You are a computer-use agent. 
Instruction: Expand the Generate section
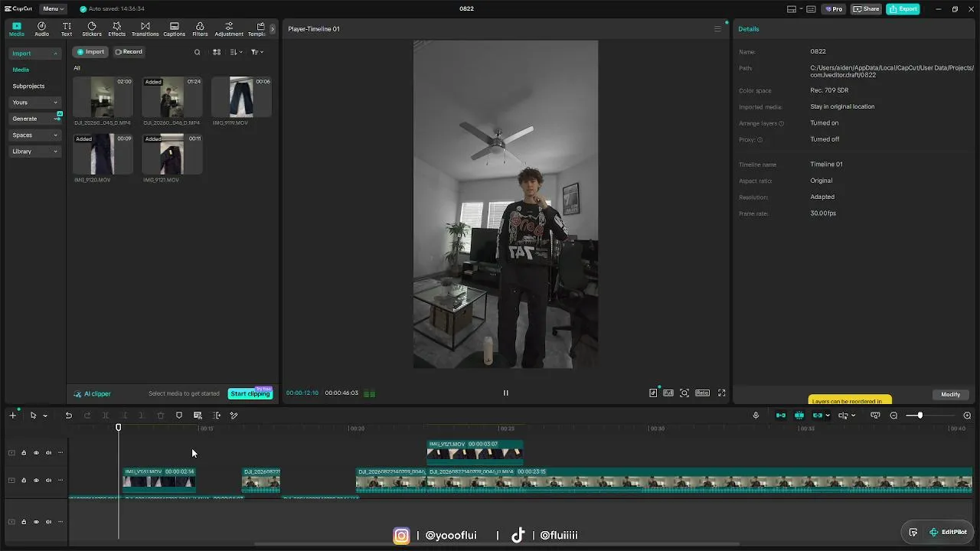point(34,119)
